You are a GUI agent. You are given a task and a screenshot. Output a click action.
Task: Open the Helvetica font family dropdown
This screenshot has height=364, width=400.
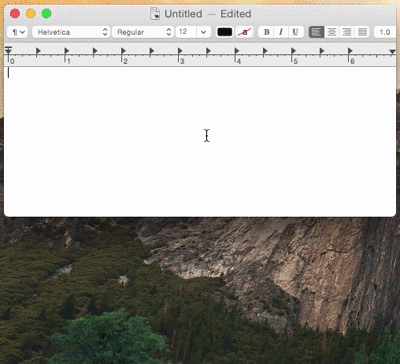71,32
